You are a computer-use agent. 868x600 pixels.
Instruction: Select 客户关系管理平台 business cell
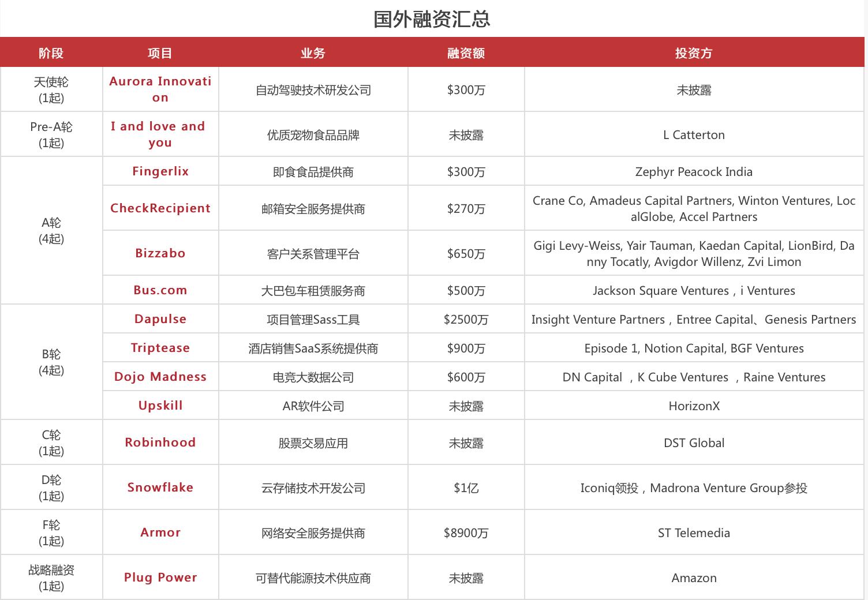tap(313, 254)
